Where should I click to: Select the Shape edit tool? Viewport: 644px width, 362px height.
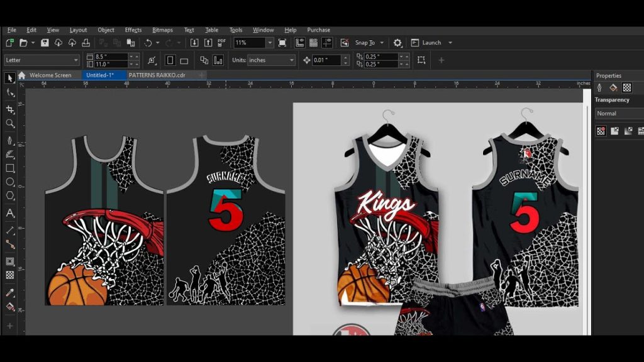(10, 93)
